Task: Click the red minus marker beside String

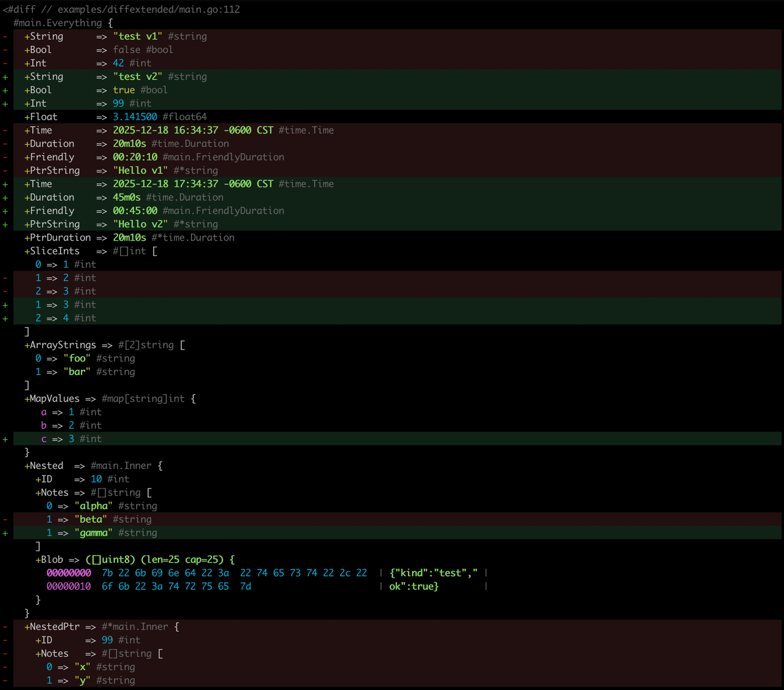Action: pyautogui.click(x=5, y=36)
